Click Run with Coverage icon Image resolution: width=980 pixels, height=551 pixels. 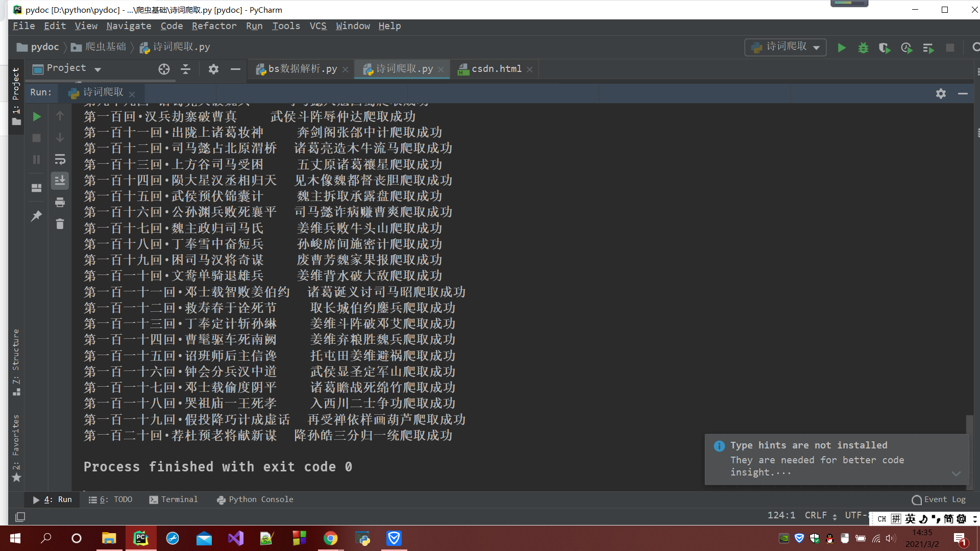click(x=885, y=47)
